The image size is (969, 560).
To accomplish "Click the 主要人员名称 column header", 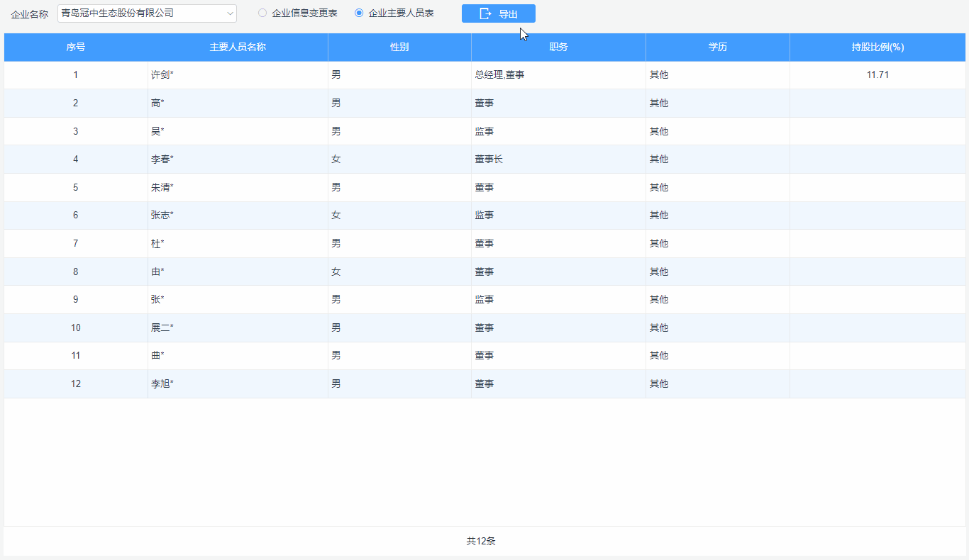I will (x=238, y=47).
